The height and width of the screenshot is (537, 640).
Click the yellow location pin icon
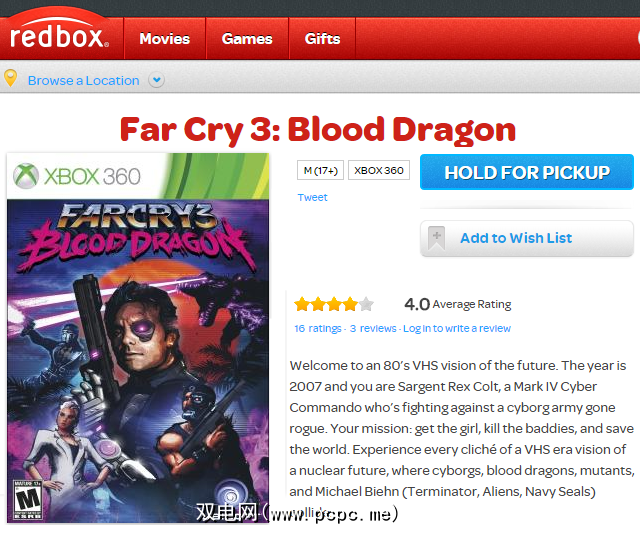tap(11, 79)
